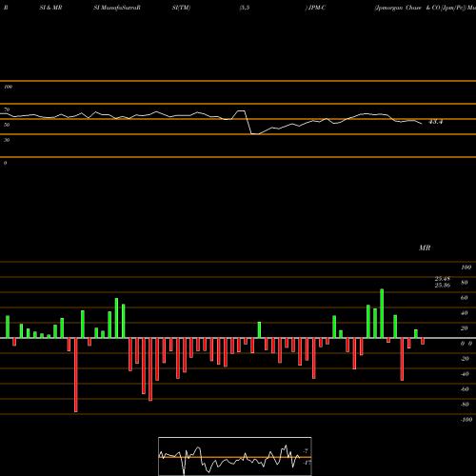Select the -80 label on MR axis

[x=465, y=405]
